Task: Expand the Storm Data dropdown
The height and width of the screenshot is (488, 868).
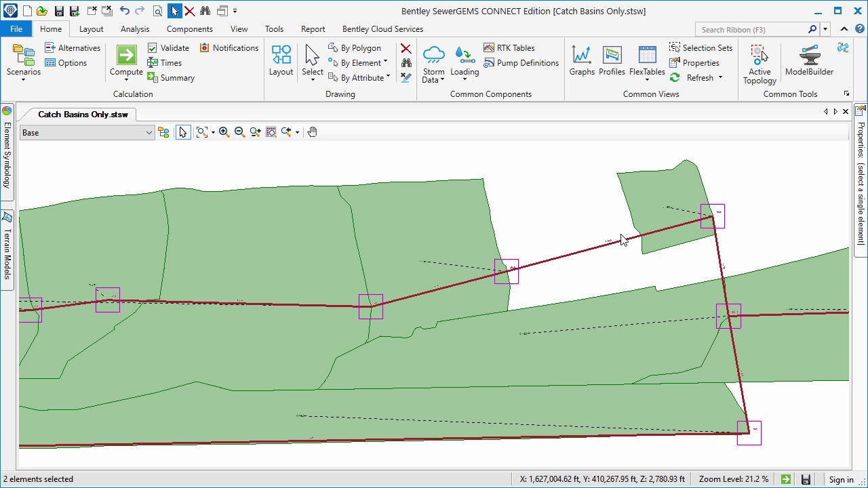Action: [442, 80]
